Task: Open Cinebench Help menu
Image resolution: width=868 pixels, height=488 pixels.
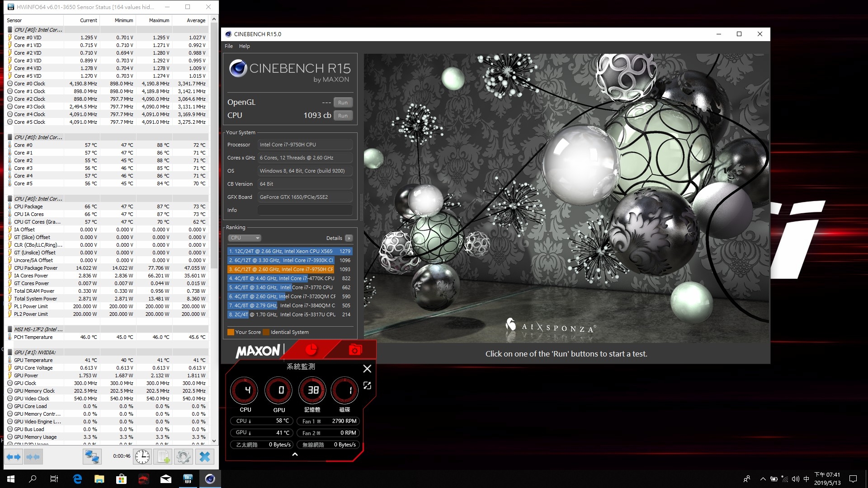Action: (x=244, y=46)
